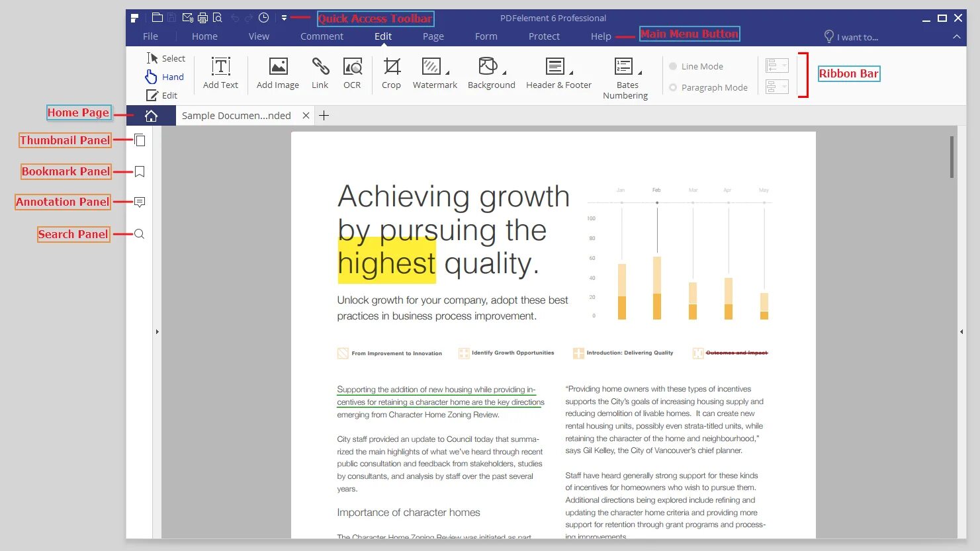Add a new tab with plus icon
This screenshot has width=980, height=551.
pyautogui.click(x=324, y=116)
